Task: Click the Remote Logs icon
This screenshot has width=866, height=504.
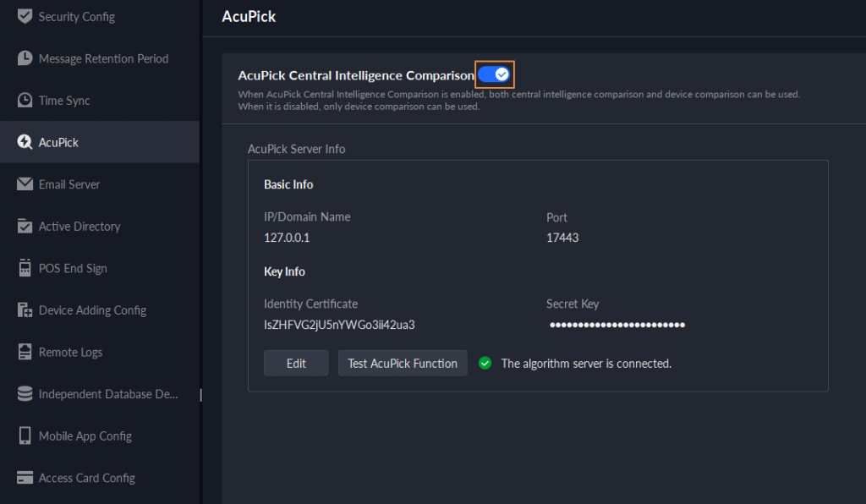Action: (x=25, y=352)
